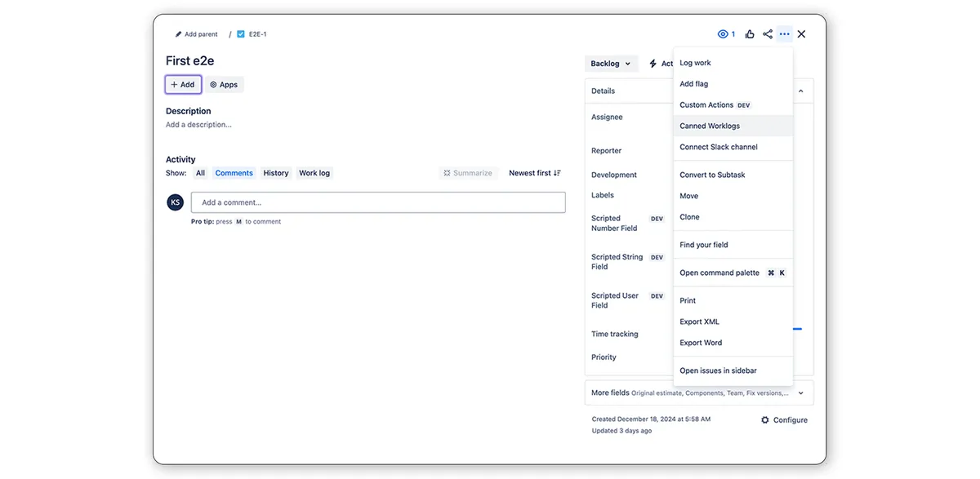
Task: Show All activity
Action: point(200,173)
